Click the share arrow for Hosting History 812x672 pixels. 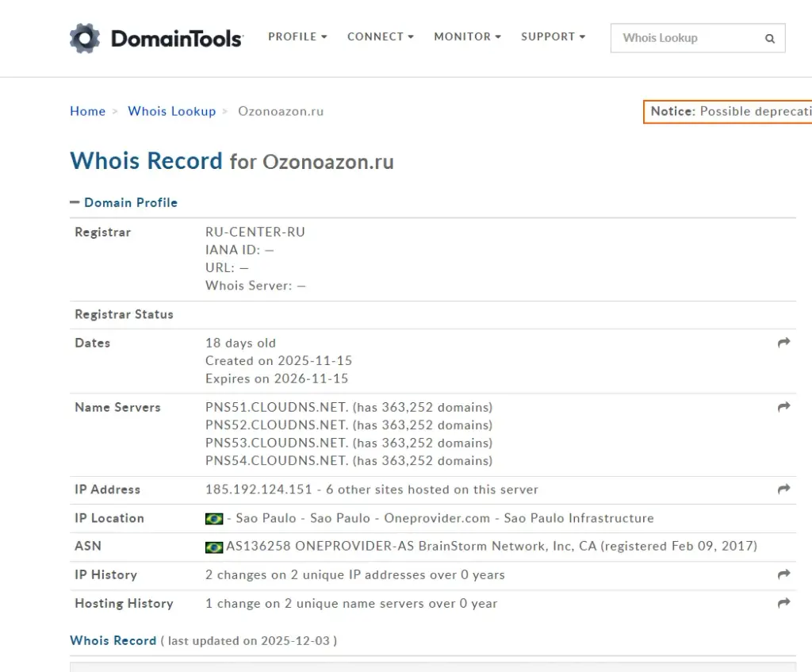[783, 602]
